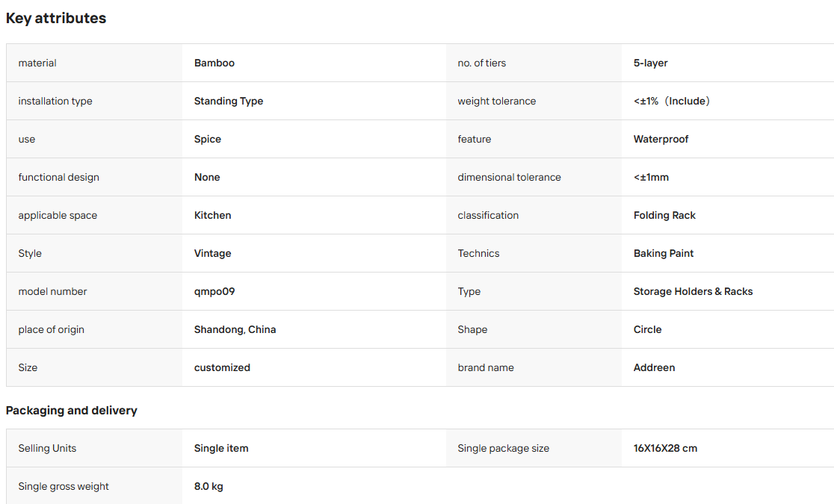The height and width of the screenshot is (504, 834).
Task: Click the Folding Rack classification value
Action: 664,215
